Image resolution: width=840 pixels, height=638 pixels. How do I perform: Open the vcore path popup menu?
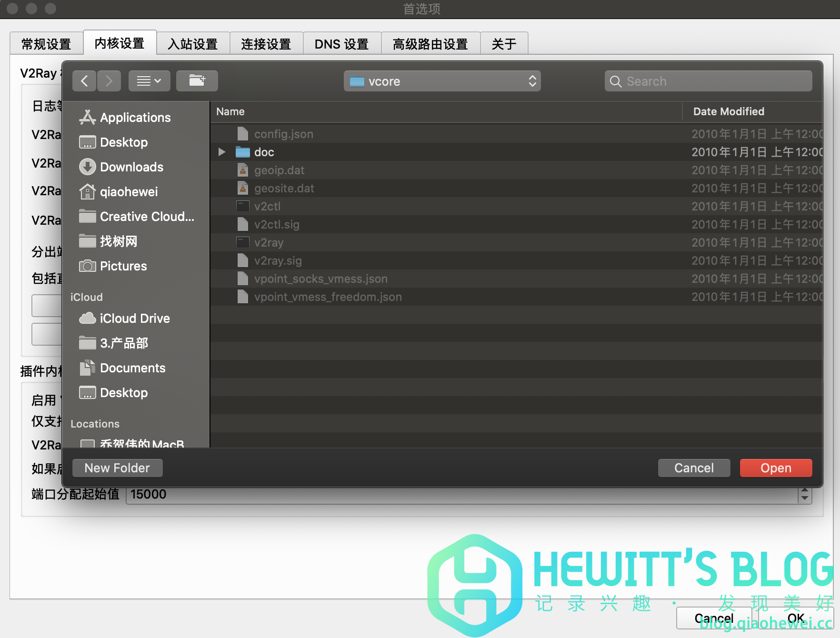(442, 81)
